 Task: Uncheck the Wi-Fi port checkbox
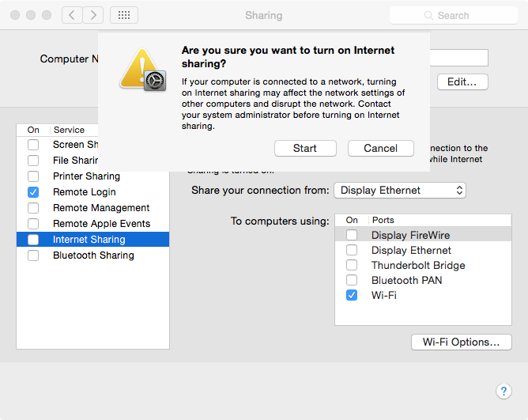pos(352,295)
